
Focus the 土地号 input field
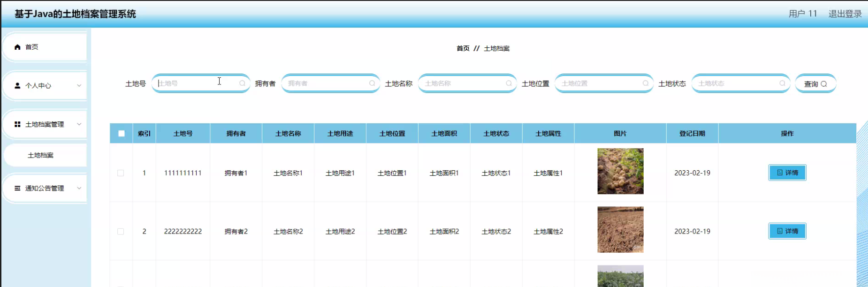[201, 83]
